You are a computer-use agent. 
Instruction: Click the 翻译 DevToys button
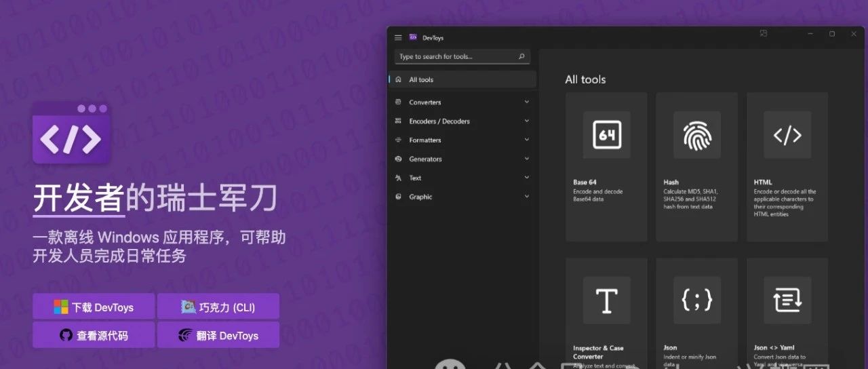tap(218, 335)
